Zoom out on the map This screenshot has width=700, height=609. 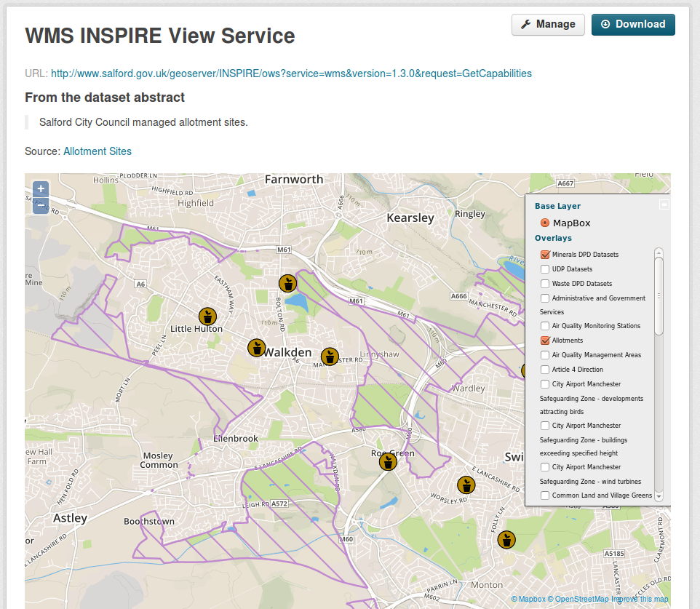pyautogui.click(x=41, y=205)
